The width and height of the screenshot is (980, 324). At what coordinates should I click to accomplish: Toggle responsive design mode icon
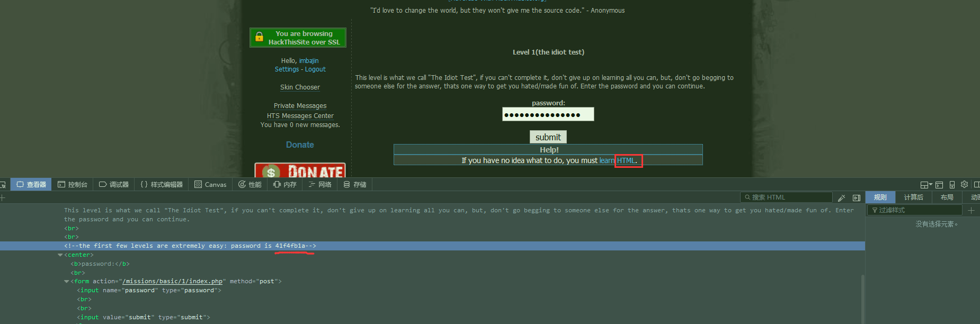point(952,185)
